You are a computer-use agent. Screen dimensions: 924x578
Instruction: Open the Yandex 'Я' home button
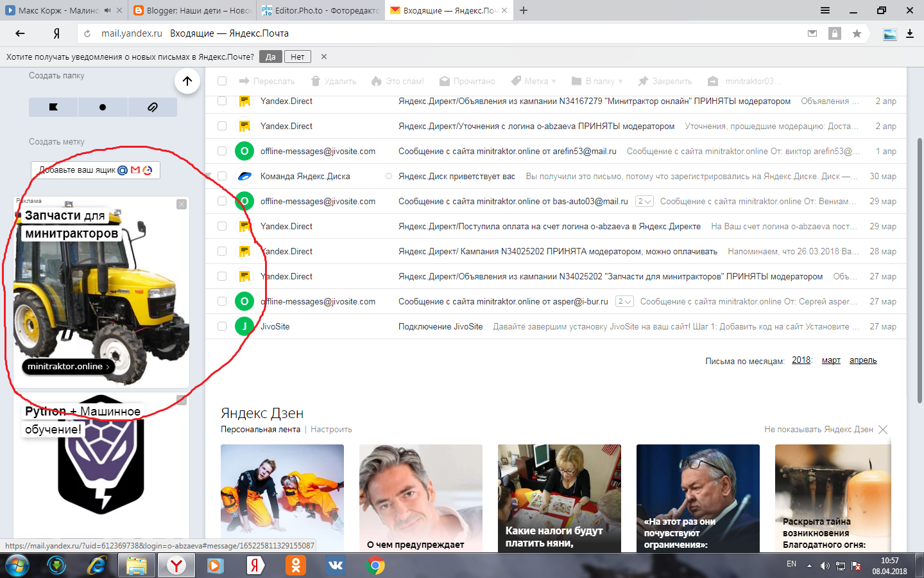tap(56, 33)
